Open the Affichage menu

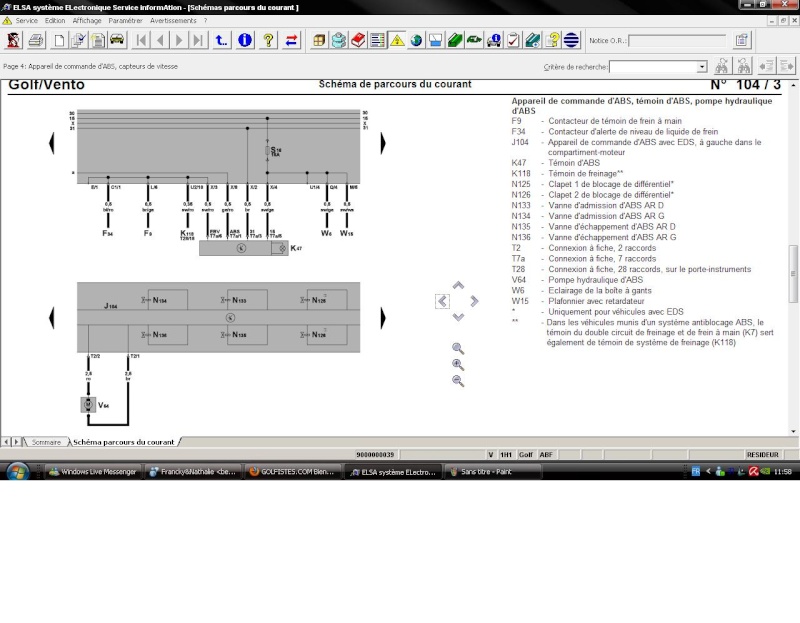point(87,21)
